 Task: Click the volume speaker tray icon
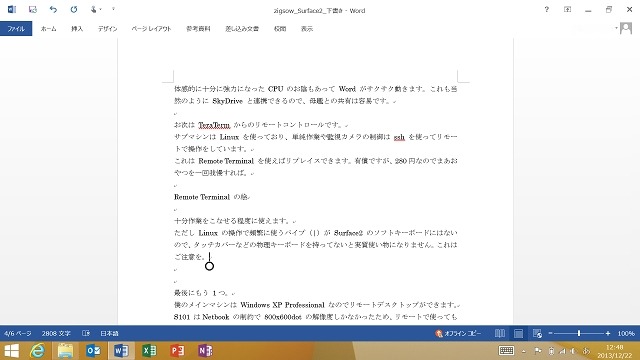click(573, 351)
